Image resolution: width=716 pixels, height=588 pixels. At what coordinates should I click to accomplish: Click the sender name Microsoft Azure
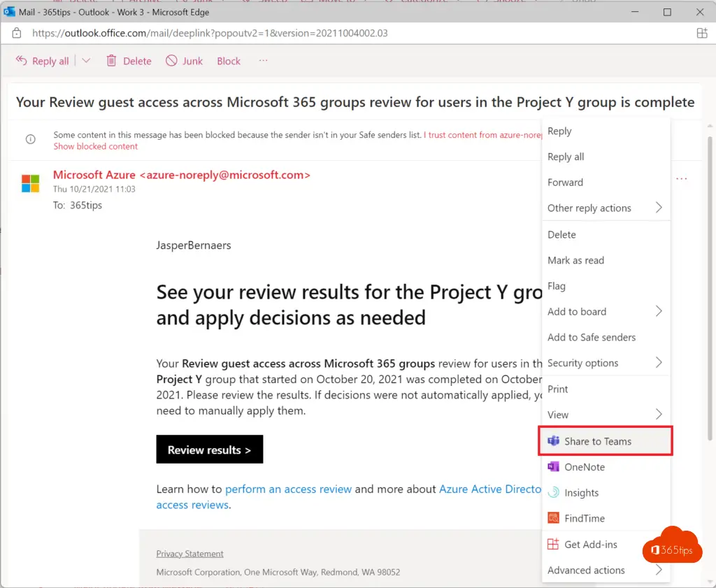94,175
